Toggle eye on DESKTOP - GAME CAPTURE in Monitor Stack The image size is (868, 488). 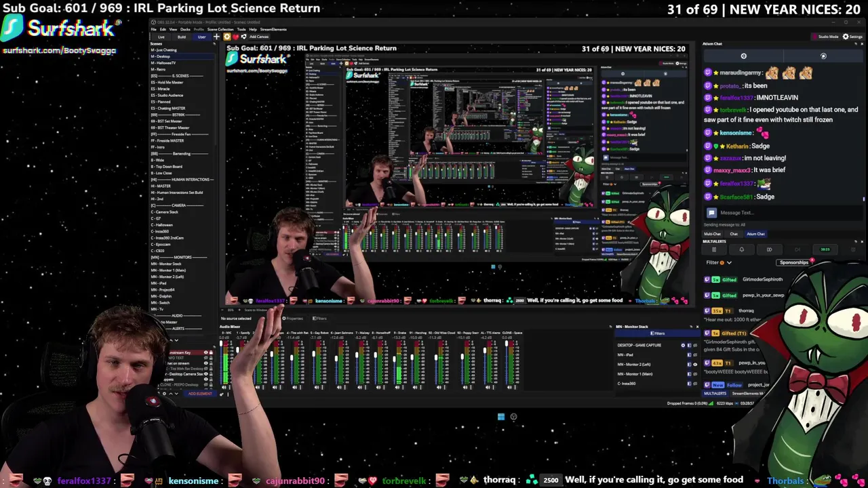(695, 345)
